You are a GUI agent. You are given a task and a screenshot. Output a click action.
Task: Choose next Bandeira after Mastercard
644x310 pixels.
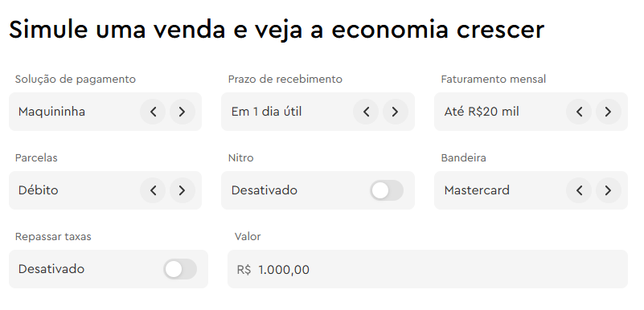(609, 190)
